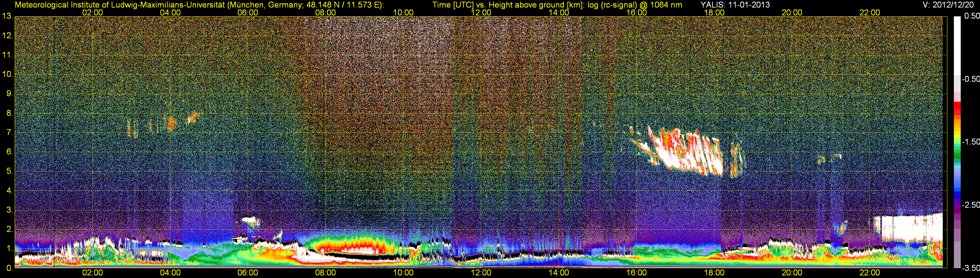Click the small white cloud near 06:00 at 2.5 km
The width and height of the screenshot is (980, 278).
pyautogui.click(x=250, y=219)
